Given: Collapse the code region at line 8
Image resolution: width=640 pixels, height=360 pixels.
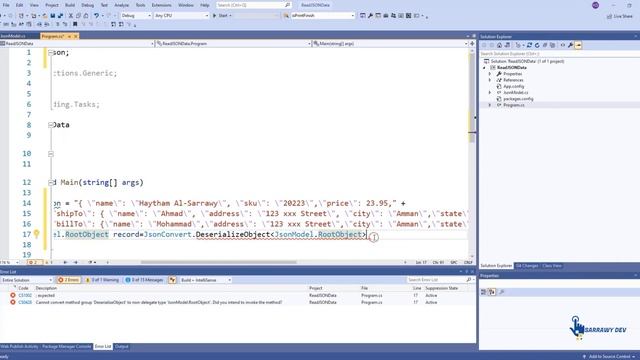Looking at the screenshot, I should pyautogui.click(x=51, y=125).
